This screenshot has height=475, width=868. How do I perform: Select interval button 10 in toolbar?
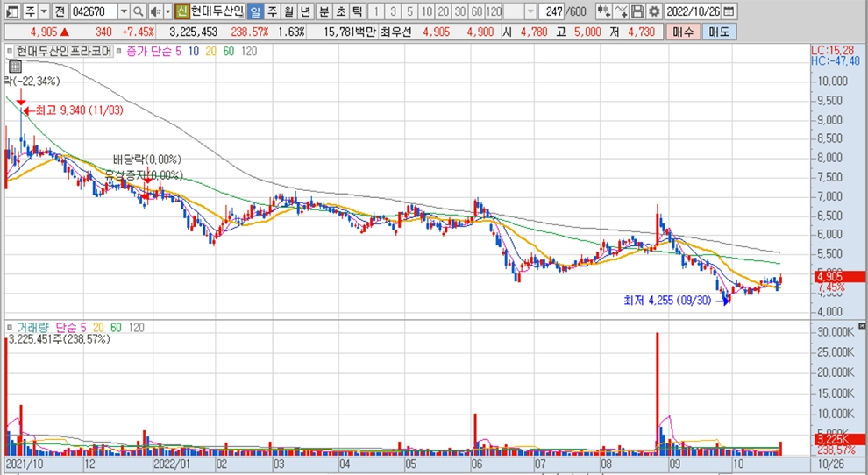pyautogui.click(x=426, y=11)
